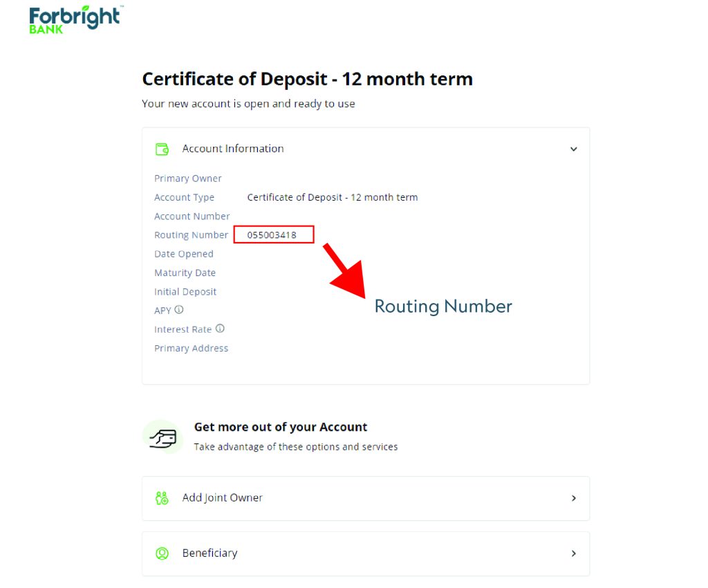Collapse the Account Information panel
The image size is (708, 588).
point(573,149)
